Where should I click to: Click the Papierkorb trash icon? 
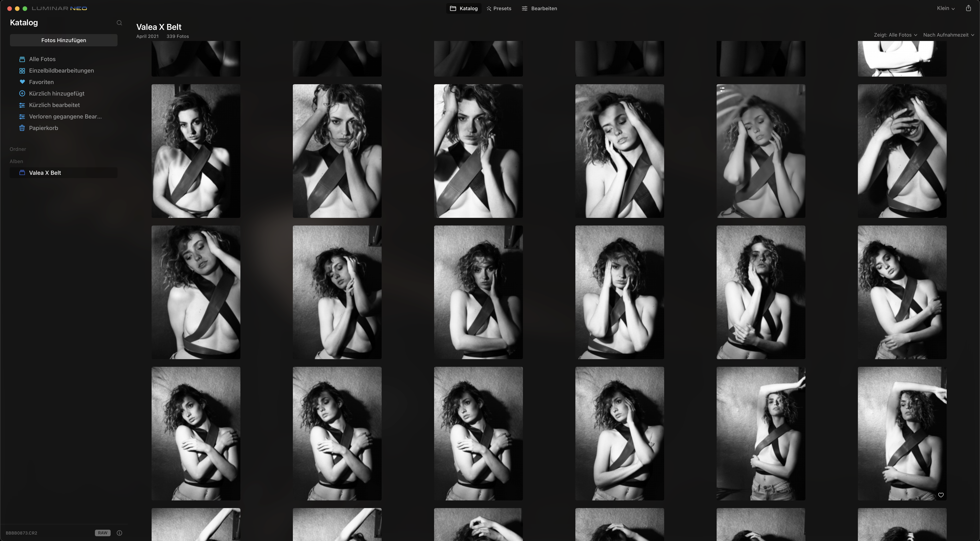click(x=22, y=128)
